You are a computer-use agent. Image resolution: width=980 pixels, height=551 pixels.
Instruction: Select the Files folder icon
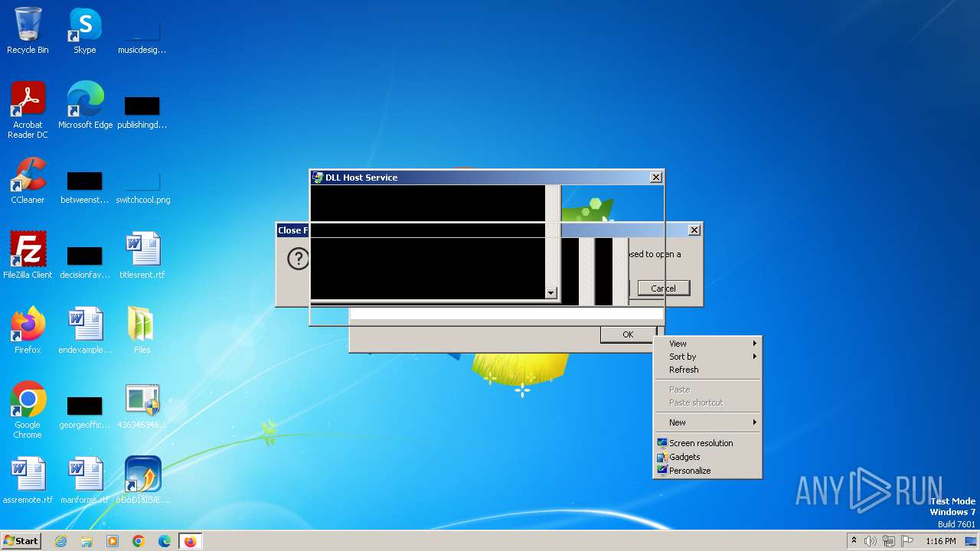pos(142,331)
